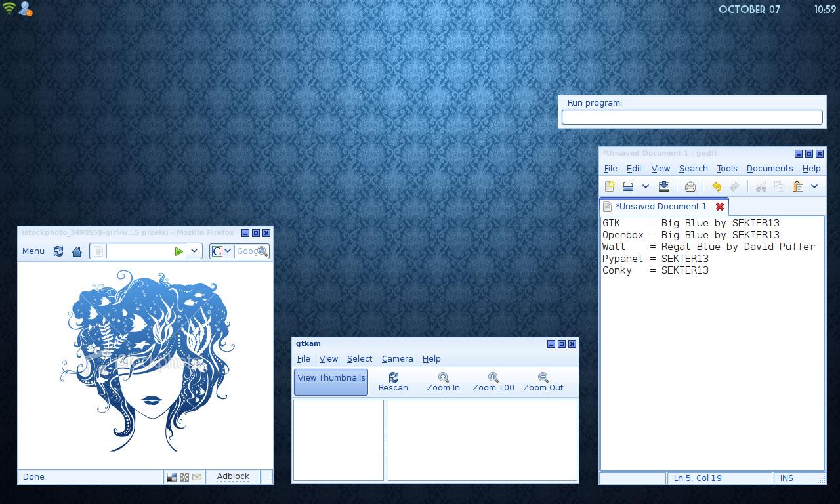This screenshot has height=504, width=840.
Task: Open the gedit Documents menu
Action: (x=770, y=169)
